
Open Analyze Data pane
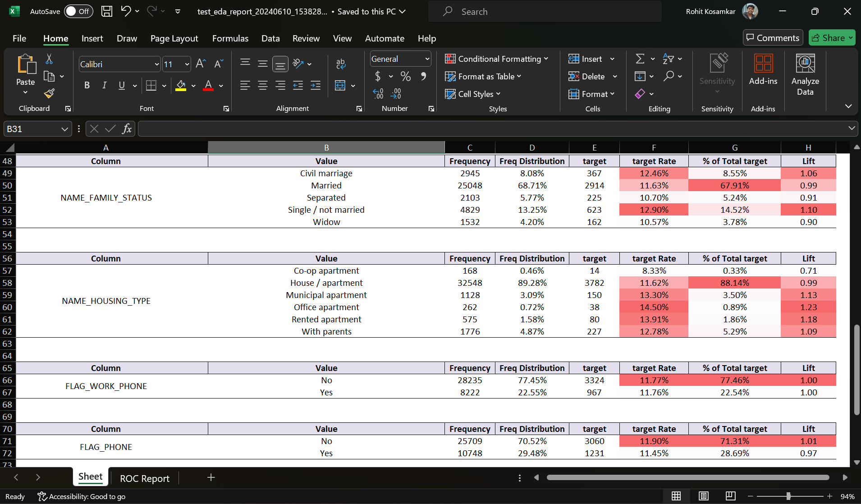coord(805,74)
